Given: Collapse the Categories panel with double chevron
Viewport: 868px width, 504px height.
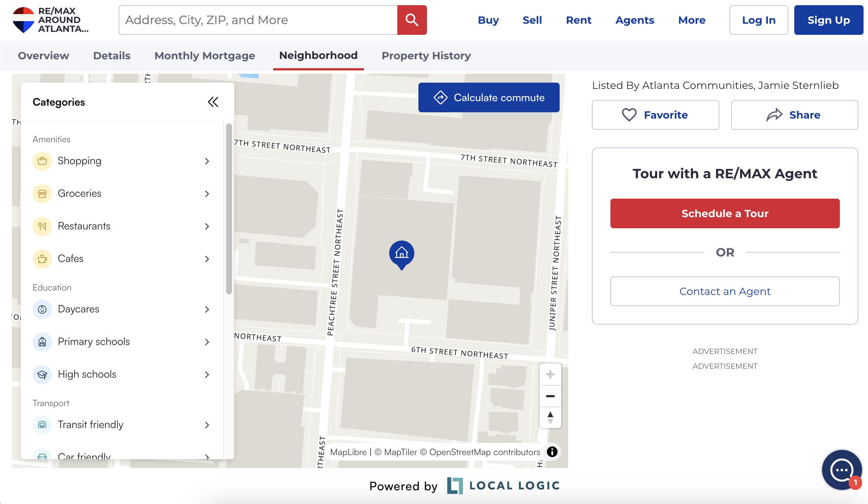Looking at the screenshot, I should click(213, 102).
